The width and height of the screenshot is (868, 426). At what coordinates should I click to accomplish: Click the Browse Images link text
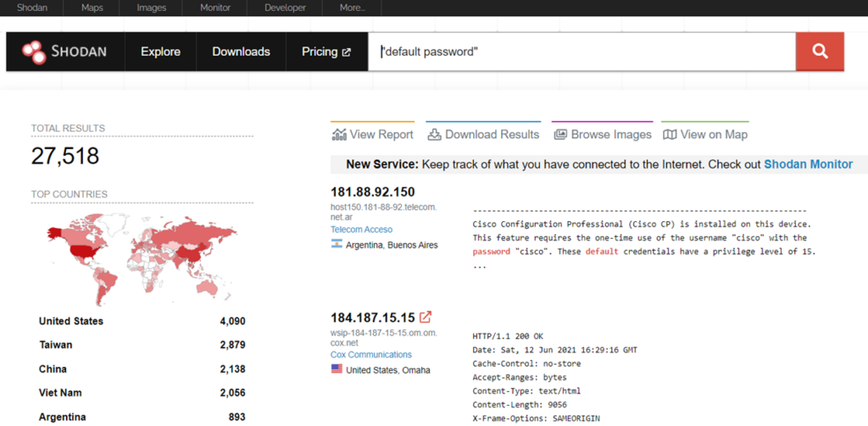(x=611, y=135)
